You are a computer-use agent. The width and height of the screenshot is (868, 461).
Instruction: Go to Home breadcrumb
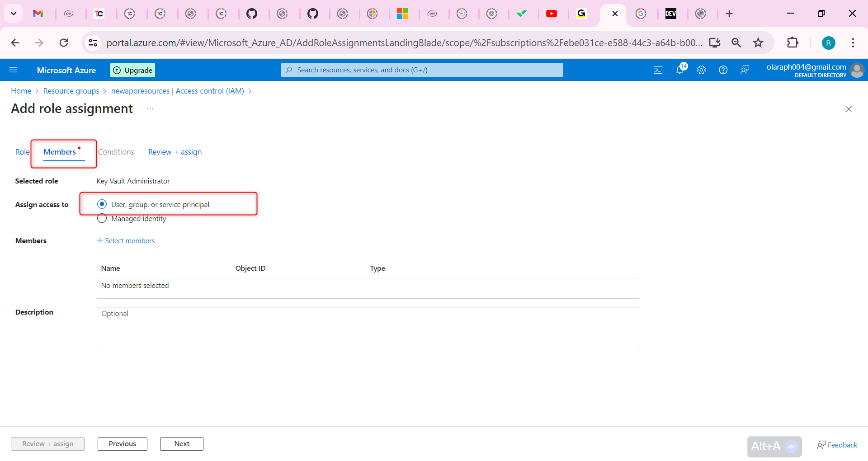(x=21, y=91)
